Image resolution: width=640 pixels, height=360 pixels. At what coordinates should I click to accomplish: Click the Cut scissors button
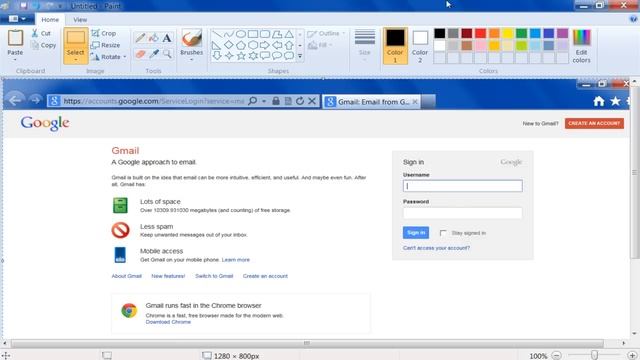[41, 33]
